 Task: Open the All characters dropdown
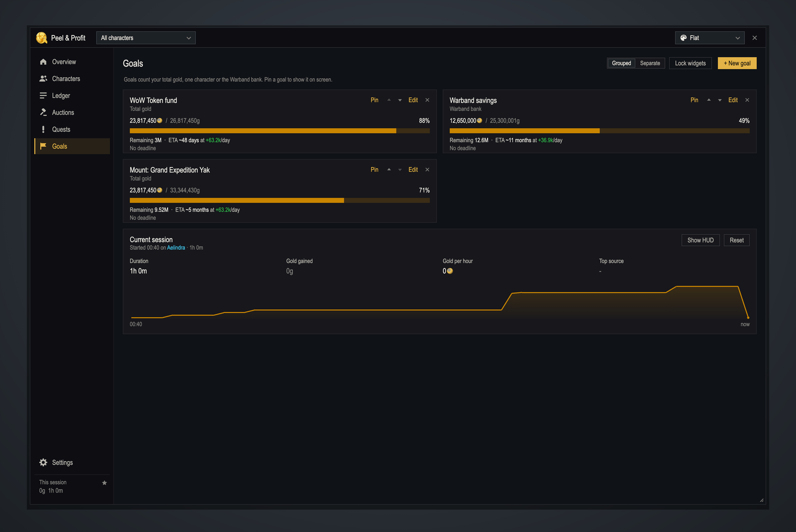point(146,38)
